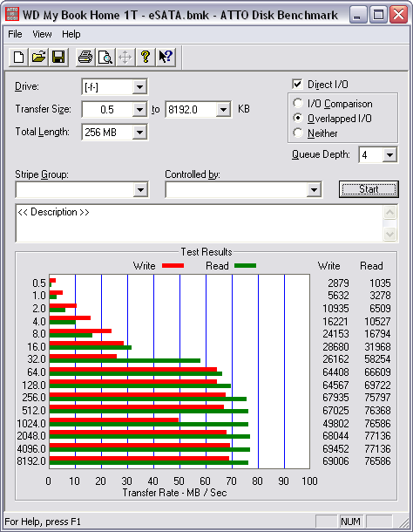This screenshot has height=532, width=413.
Task: Open the Help menu
Action: coord(71,34)
